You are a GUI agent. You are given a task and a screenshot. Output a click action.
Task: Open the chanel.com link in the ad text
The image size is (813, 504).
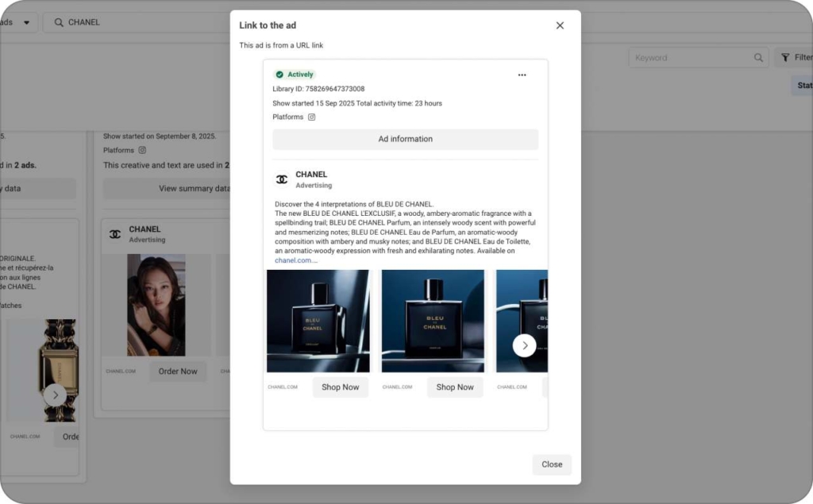(x=294, y=260)
